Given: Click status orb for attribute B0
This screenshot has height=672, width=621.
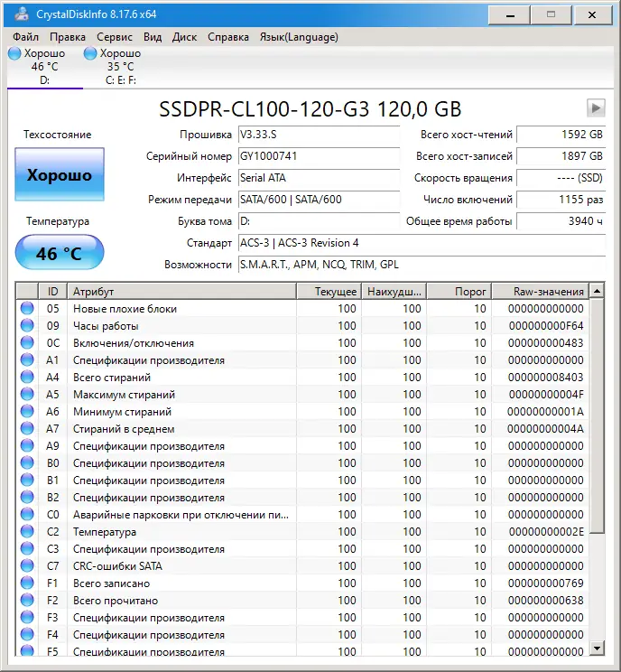Looking at the screenshot, I should (27, 462).
